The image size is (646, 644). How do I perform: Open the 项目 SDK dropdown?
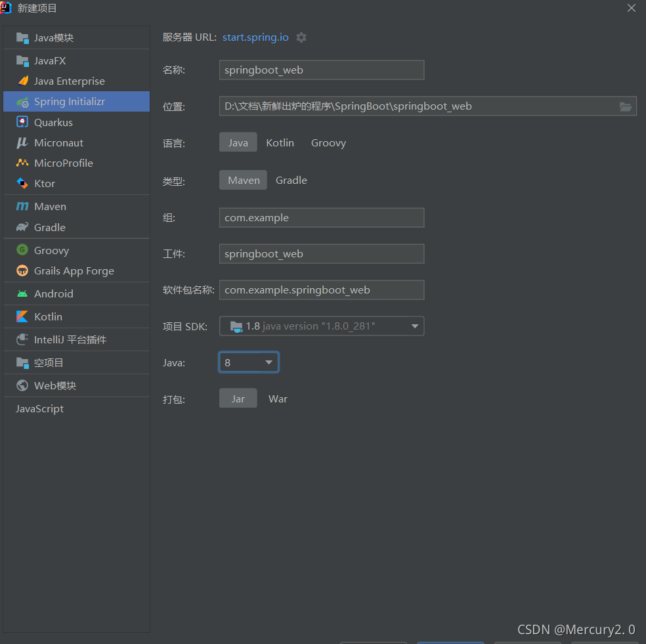(x=322, y=326)
